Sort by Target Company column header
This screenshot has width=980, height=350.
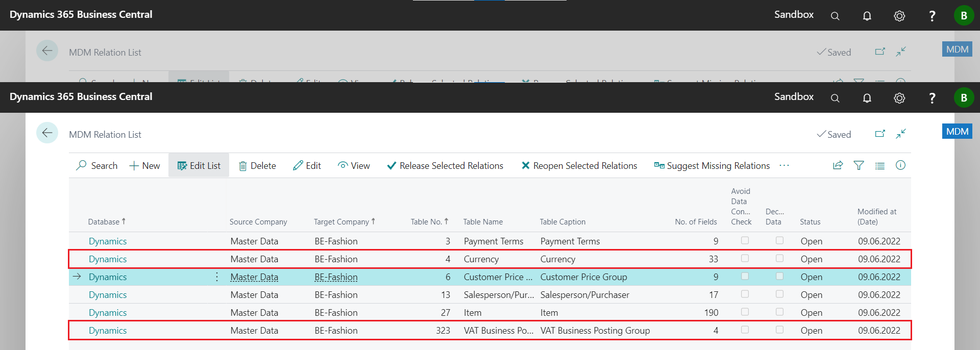pos(345,221)
